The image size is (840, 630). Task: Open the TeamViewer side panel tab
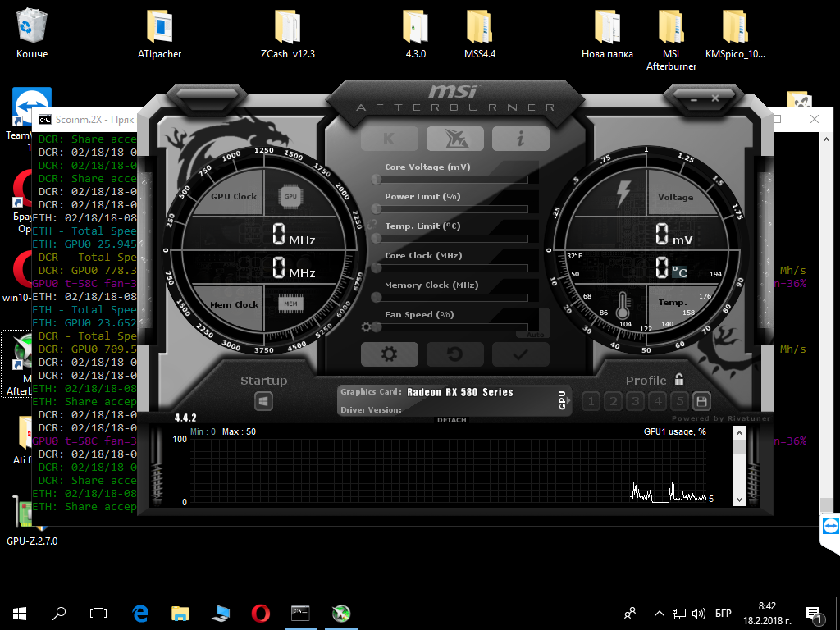coord(830,526)
